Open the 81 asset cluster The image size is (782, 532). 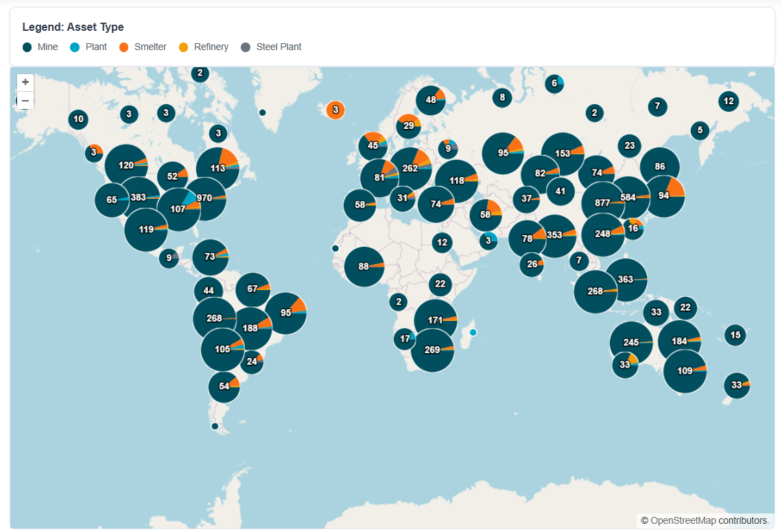pos(379,178)
